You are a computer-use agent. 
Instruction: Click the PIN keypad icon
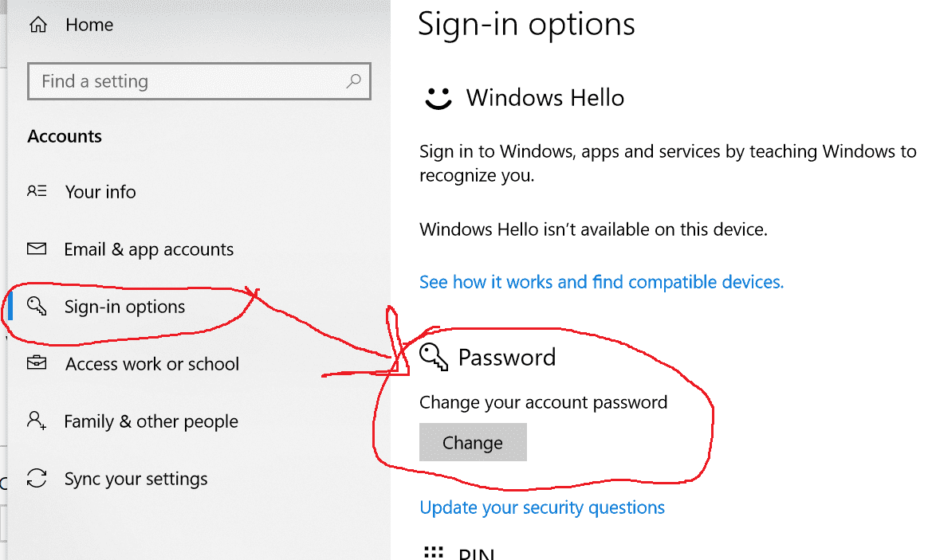(433, 550)
